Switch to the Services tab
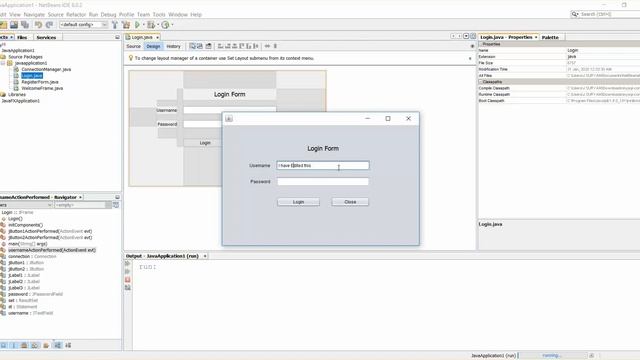This screenshot has height=360, width=640. point(46,37)
